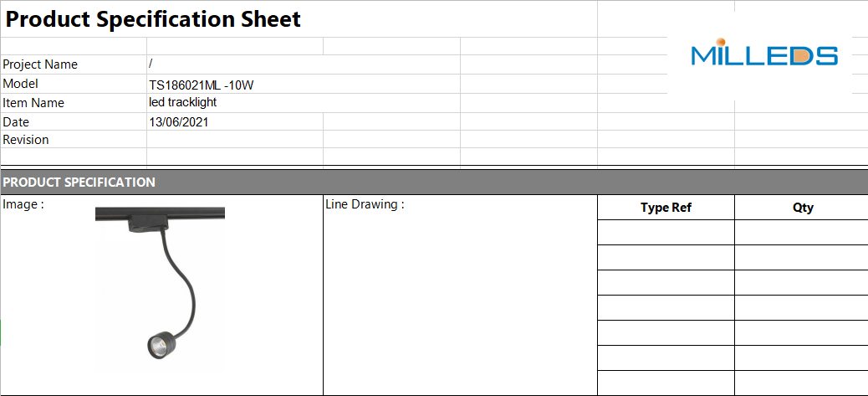Click the empty Revision value cell
The width and height of the screenshot is (868, 396).
coord(235,140)
